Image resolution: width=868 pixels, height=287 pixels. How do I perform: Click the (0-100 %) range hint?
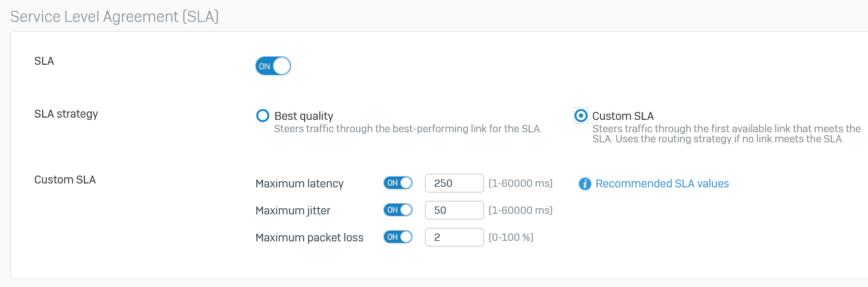pyautogui.click(x=510, y=237)
